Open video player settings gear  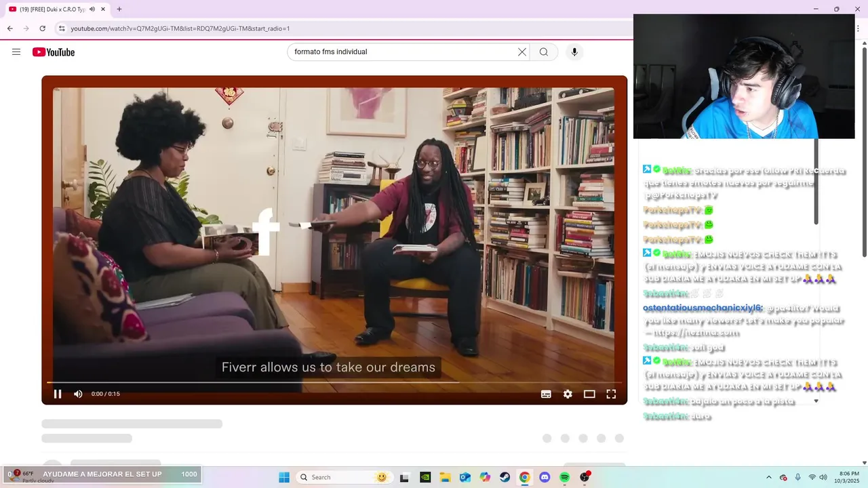(x=568, y=394)
